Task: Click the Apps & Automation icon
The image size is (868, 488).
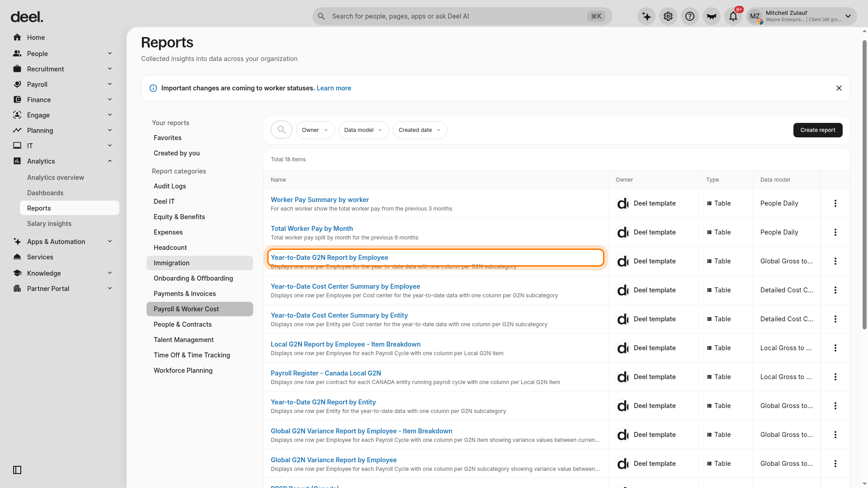Action: 17,242
